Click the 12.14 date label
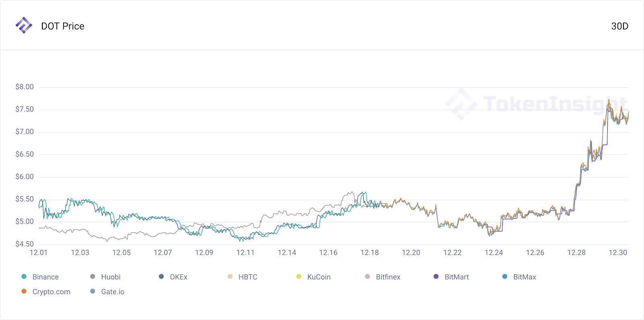Screen dimensions: 644x320 (x=287, y=253)
